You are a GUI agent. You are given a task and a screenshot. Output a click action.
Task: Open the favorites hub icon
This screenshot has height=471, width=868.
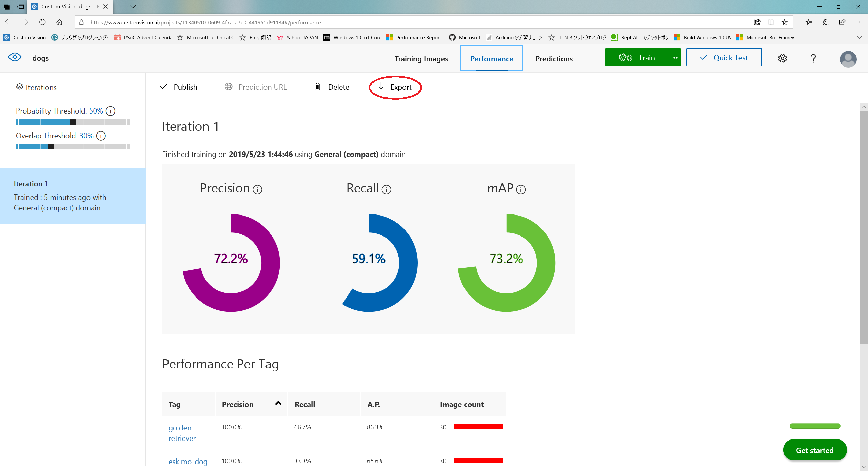click(x=809, y=22)
